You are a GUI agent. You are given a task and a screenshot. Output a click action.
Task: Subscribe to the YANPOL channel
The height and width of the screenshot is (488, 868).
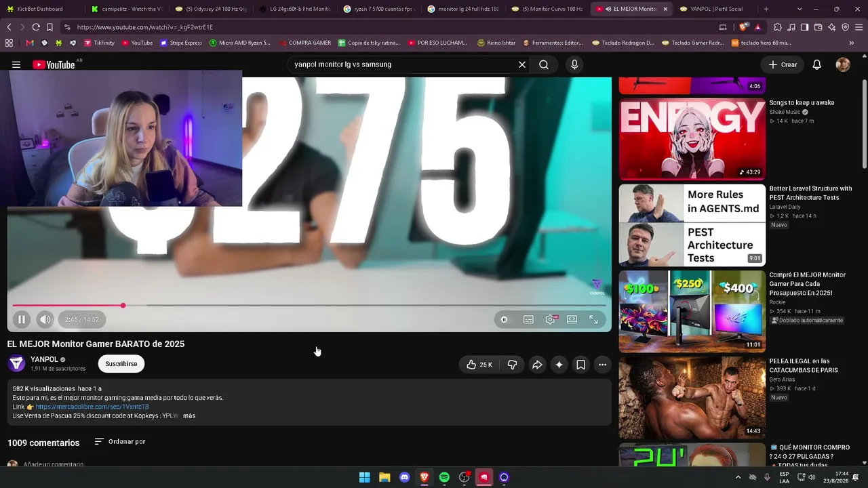coord(121,364)
